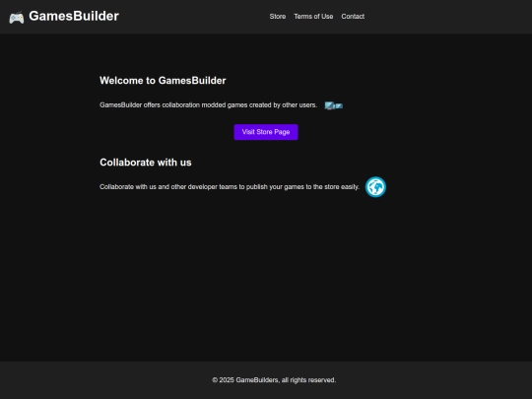
Task: Click the Visit Store Page button
Action: tap(266, 132)
